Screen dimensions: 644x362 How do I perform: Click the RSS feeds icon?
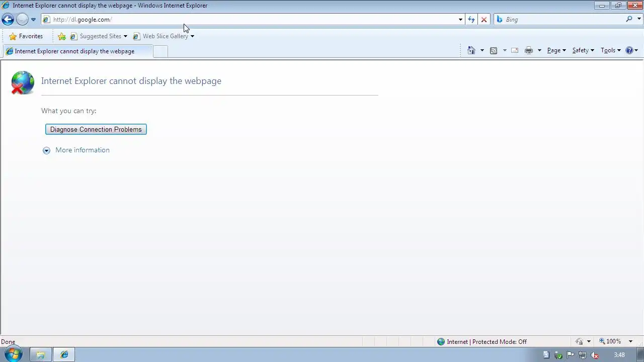click(x=494, y=50)
